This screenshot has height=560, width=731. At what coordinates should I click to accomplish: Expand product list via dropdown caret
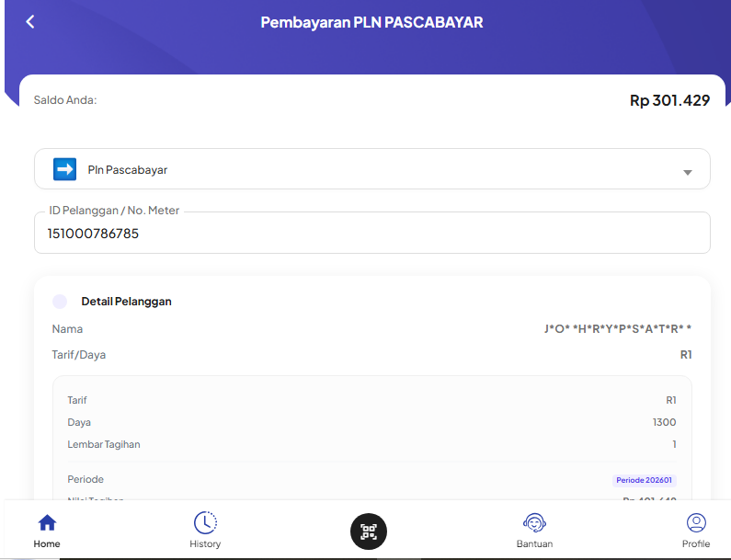point(687,173)
